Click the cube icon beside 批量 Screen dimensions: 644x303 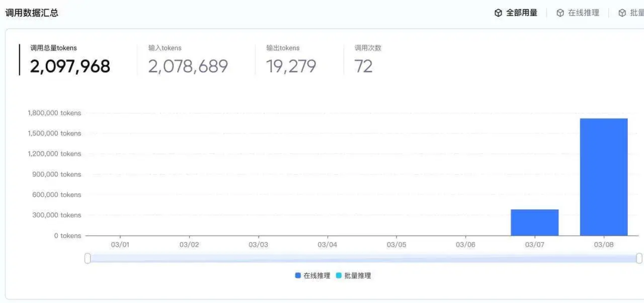coord(622,13)
